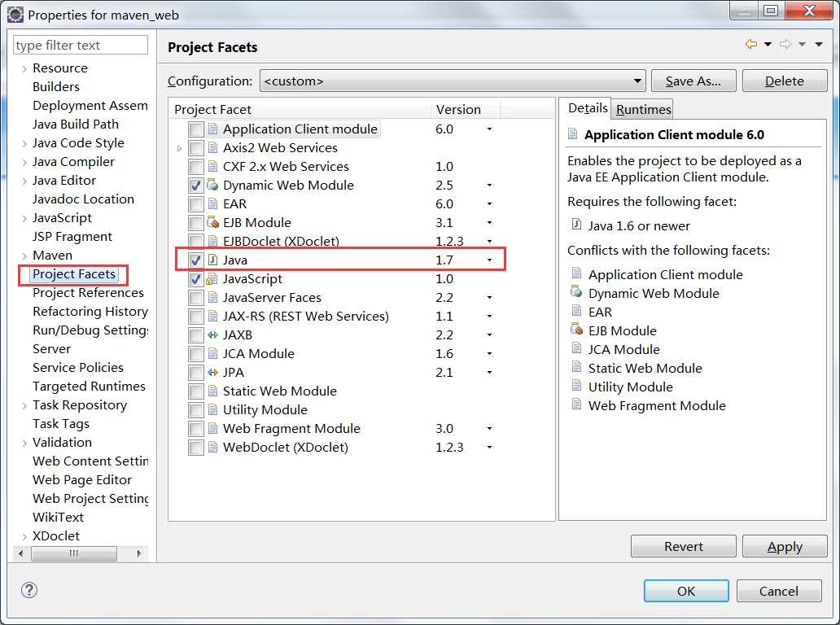The height and width of the screenshot is (625, 840).
Task: Click the Project Facet column header
Action: (x=300, y=109)
